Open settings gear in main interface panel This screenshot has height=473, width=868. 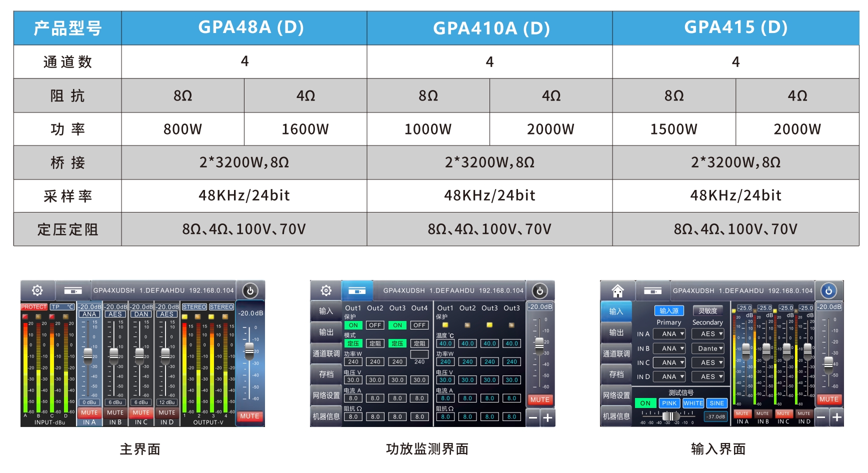coord(37,290)
